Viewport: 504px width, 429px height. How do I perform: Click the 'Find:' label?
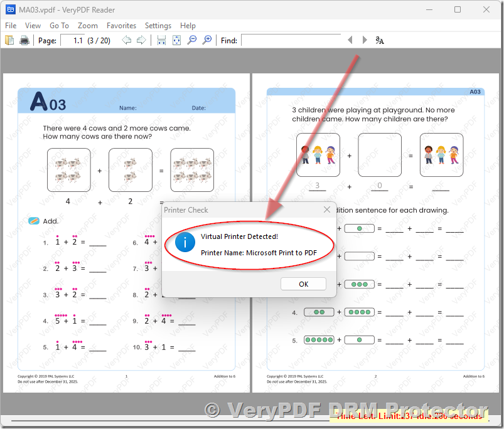(229, 41)
